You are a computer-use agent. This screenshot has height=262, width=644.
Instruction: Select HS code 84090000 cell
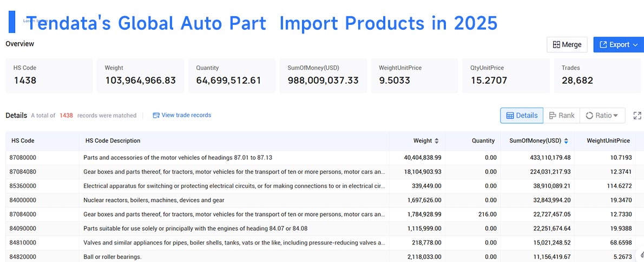tap(24, 229)
